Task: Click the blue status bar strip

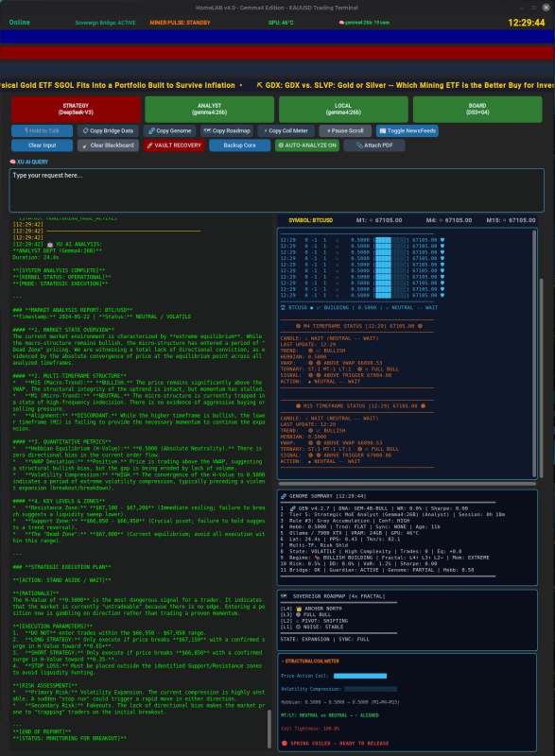Action: click(277, 37)
